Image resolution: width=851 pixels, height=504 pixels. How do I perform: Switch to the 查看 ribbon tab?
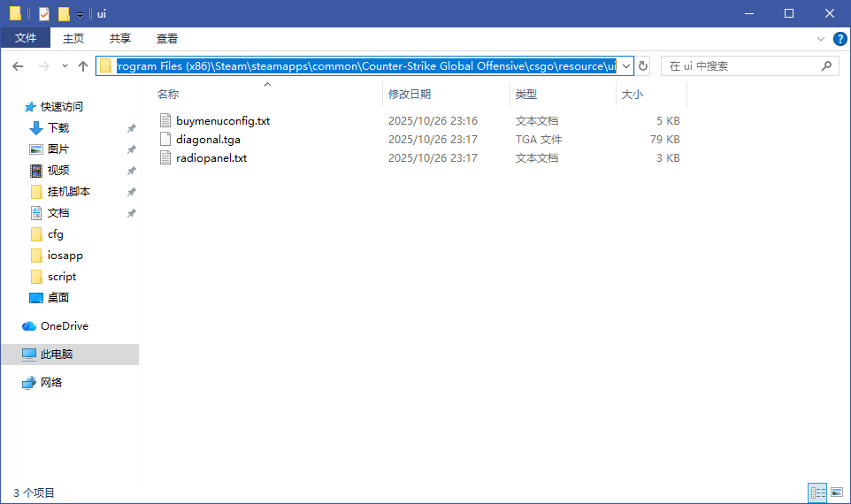(166, 38)
